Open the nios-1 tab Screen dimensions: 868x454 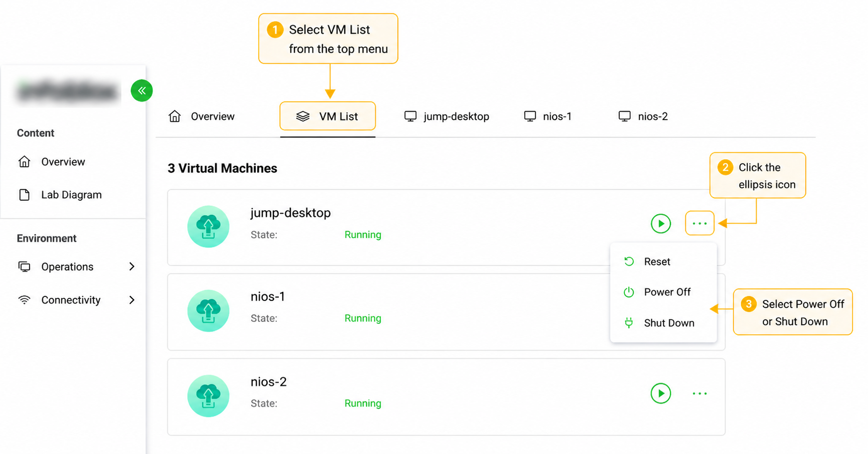tap(548, 117)
